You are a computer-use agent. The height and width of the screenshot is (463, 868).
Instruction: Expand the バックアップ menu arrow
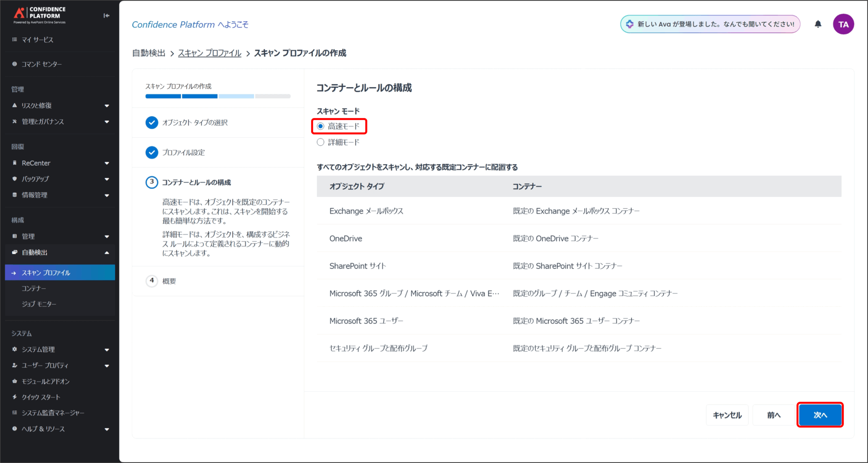[x=107, y=179]
